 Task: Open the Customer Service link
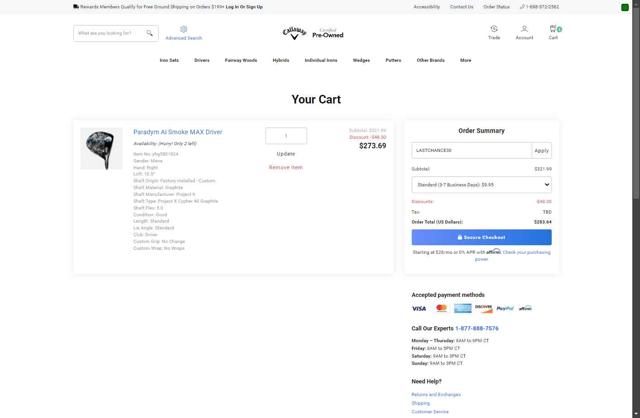tap(430, 412)
